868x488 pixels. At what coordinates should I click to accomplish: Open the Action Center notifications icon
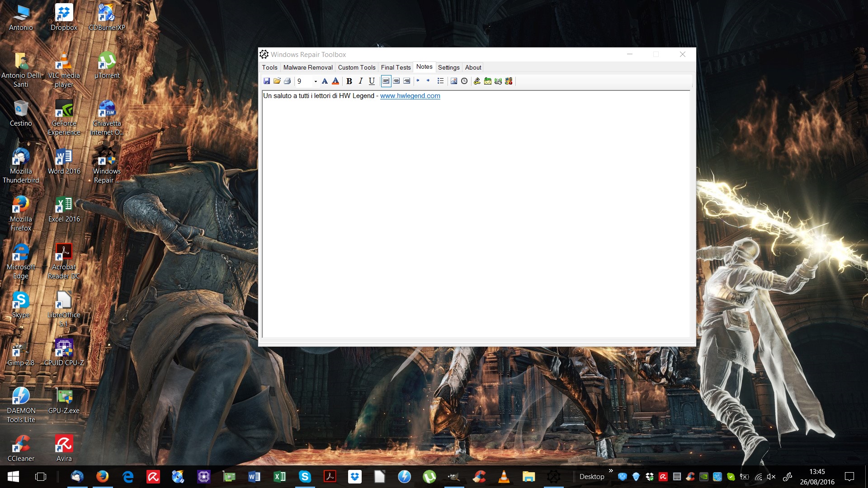point(849,476)
